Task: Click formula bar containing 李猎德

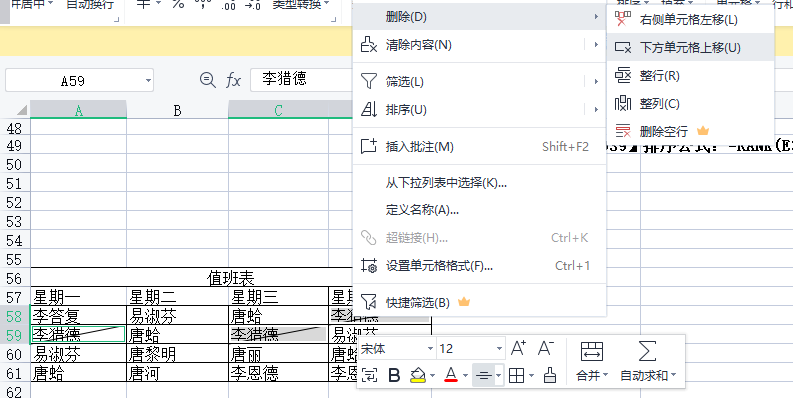Action: pos(301,79)
